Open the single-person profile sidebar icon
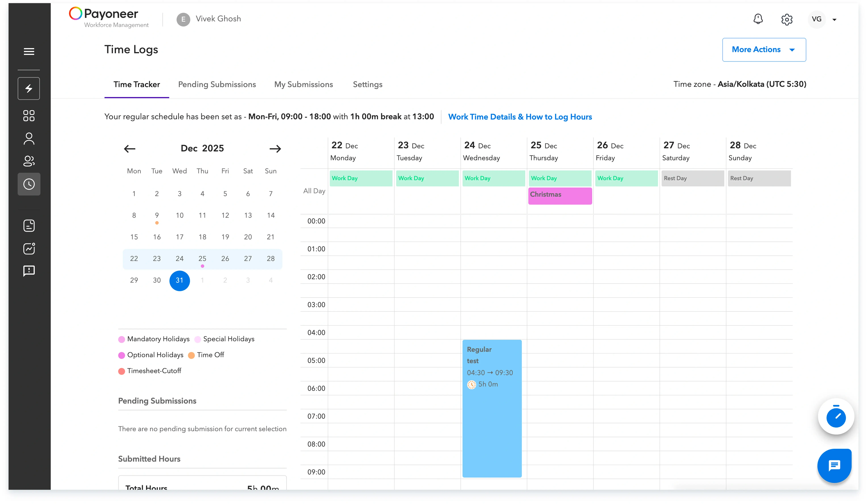 coord(29,139)
